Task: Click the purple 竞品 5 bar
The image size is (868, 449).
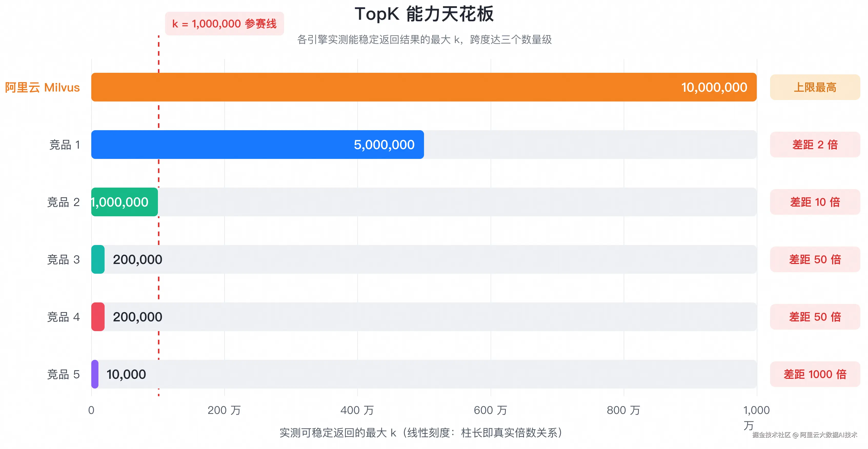Action: pyautogui.click(x=95, y=374)
